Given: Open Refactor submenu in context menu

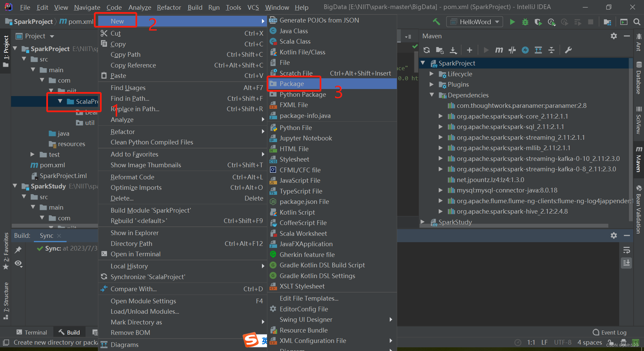Looking at the screenshot, I should (x=182, y=132).
